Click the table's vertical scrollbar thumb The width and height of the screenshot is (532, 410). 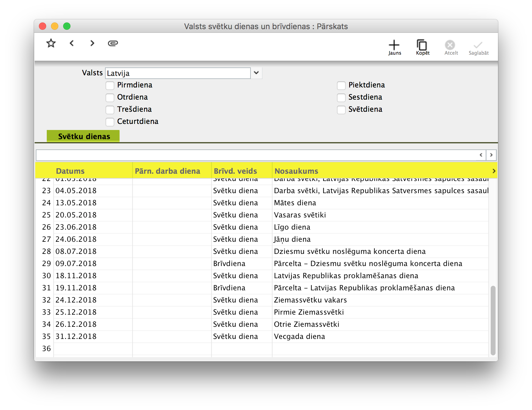click(493, 320)
